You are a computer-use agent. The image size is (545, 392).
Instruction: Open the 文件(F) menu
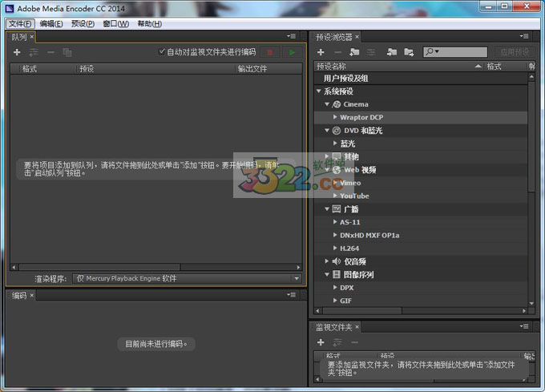(19, 23)
